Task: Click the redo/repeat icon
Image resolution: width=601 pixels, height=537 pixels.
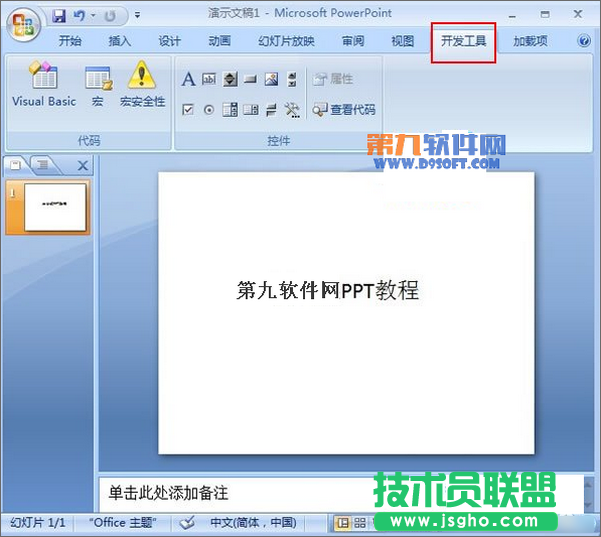Action: (110, 16)
